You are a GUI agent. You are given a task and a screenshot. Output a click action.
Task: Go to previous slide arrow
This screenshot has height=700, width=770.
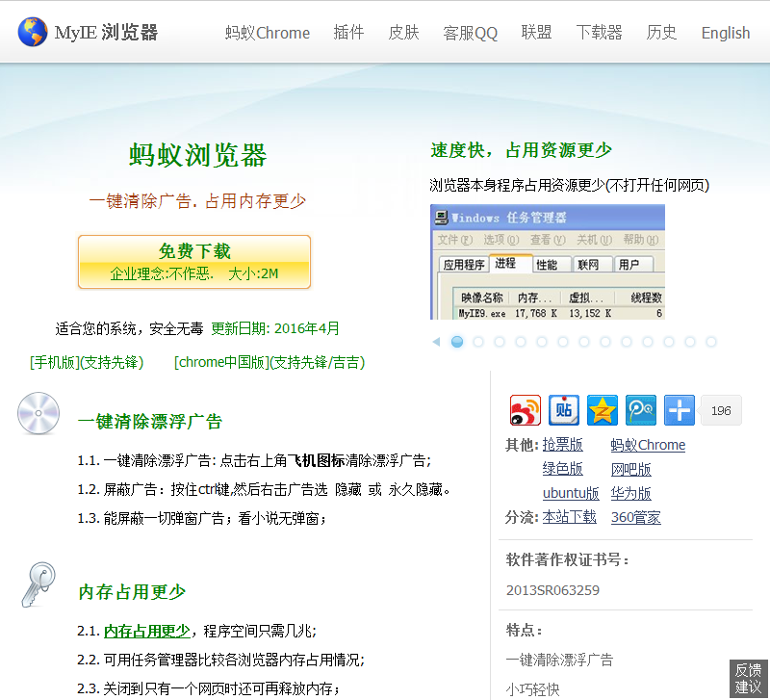click(x=436, y=342)
